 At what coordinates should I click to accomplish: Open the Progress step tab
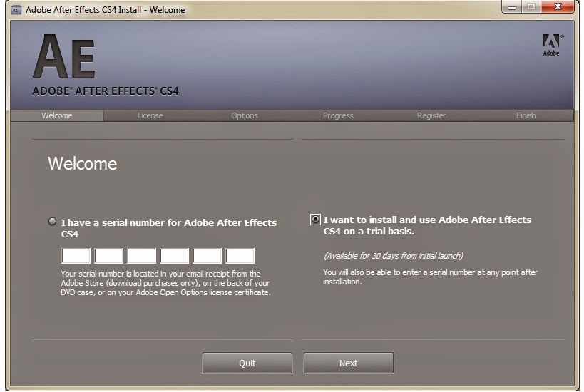[338, 115]
